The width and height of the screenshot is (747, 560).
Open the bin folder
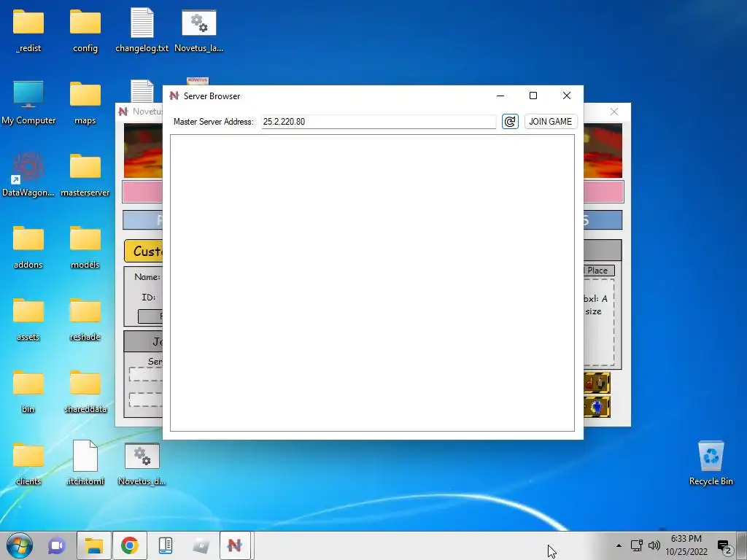[x=28, y=392]
